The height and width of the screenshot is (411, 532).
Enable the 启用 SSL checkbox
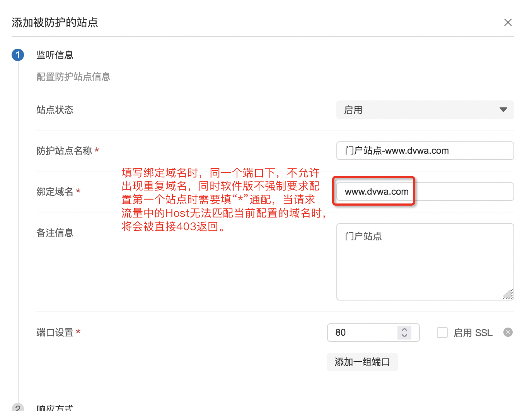[x=442, y=333]
